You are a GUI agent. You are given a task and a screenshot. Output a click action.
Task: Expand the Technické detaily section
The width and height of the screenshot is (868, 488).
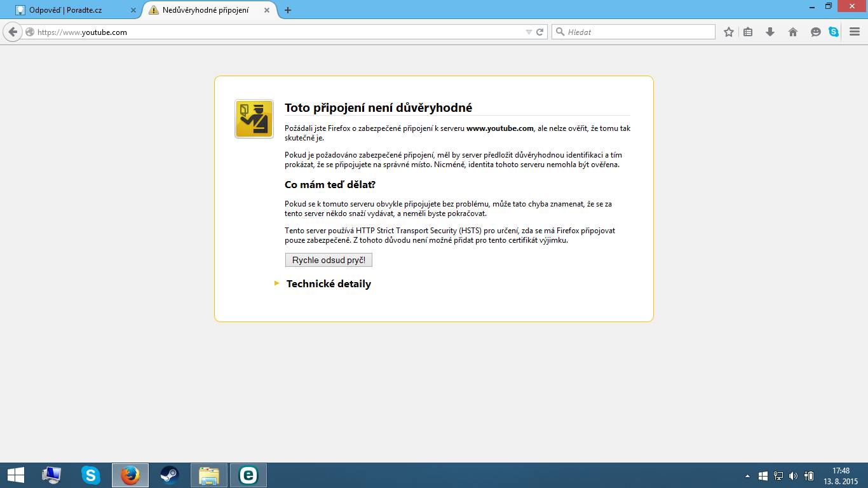[276, 283]
